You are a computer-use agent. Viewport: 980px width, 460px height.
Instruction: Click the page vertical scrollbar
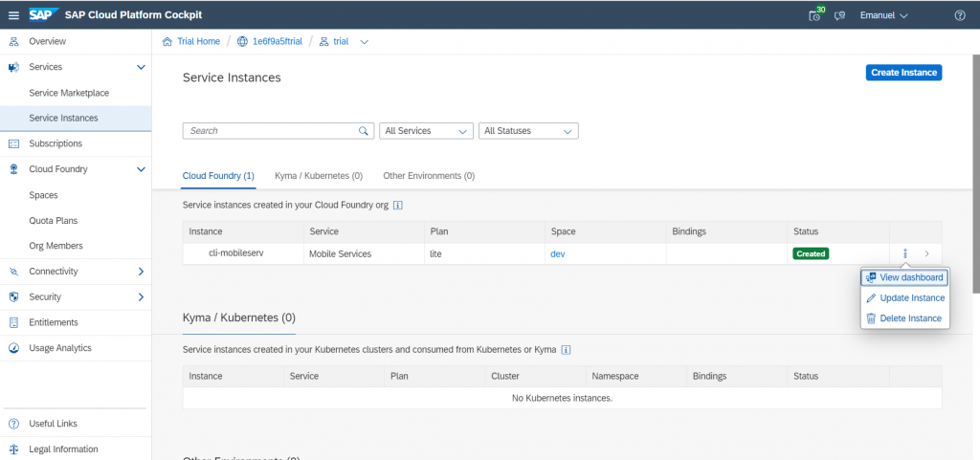click(x=975, y=174)
